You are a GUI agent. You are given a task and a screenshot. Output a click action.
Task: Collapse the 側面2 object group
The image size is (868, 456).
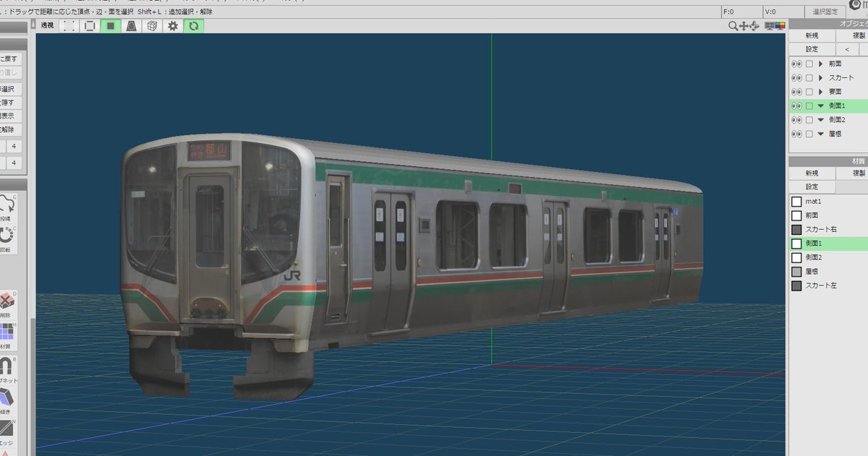click(820, 120)
